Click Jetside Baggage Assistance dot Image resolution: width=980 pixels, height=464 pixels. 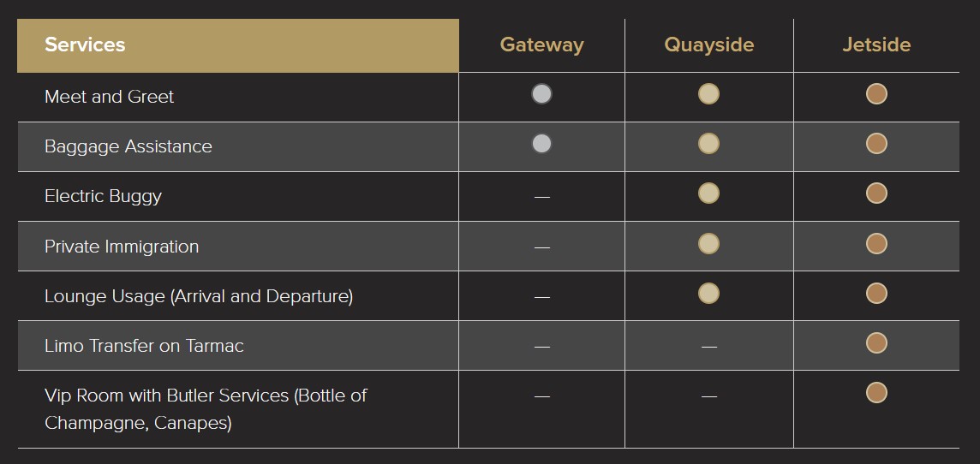pyautogui.click(x=876, y=144)
